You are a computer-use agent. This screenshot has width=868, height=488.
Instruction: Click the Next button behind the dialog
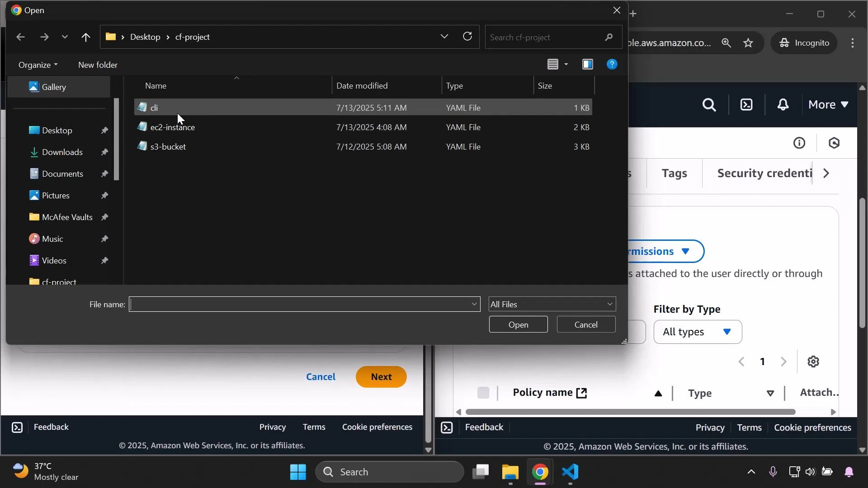tap(381, 376)
